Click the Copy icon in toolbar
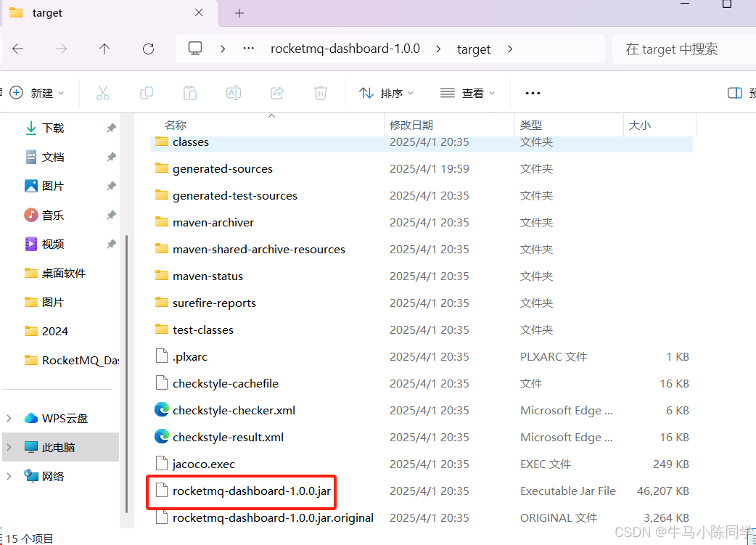The image size is (756, 545). click(146, 93)
